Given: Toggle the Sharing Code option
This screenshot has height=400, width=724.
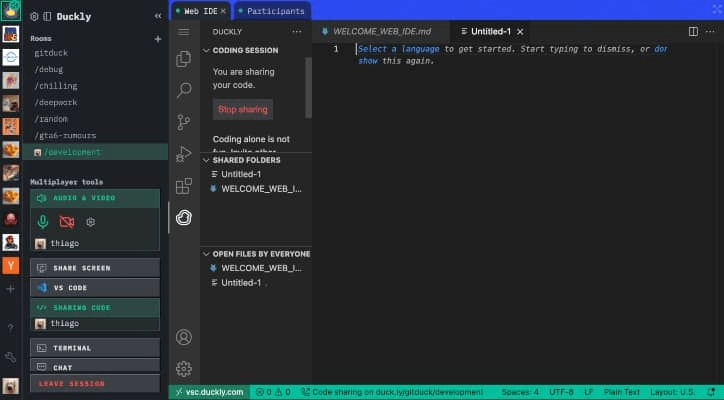Looking at the screenshot, I should click(95, 308).
